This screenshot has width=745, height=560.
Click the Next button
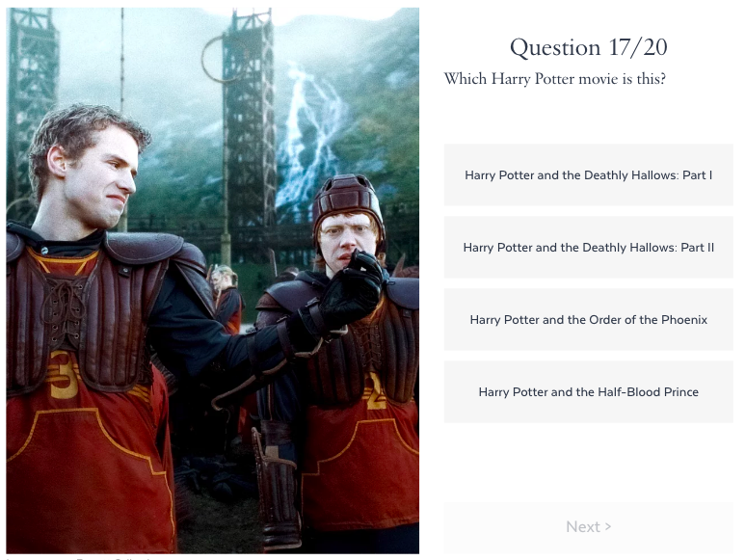(x=588, y=527)
